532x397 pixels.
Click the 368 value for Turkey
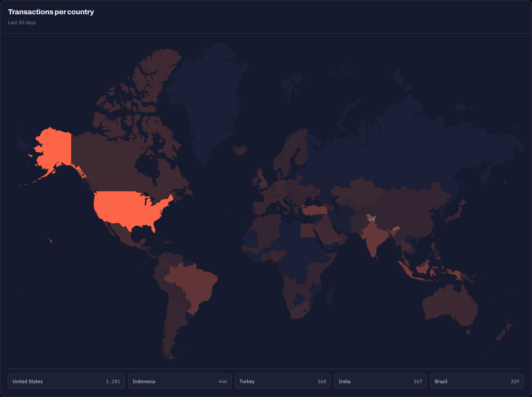tap(322, 381)
